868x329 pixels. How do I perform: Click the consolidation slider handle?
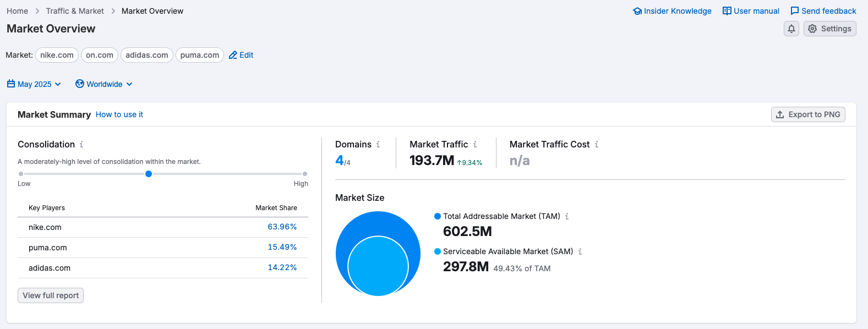click(x=149, y=174)
